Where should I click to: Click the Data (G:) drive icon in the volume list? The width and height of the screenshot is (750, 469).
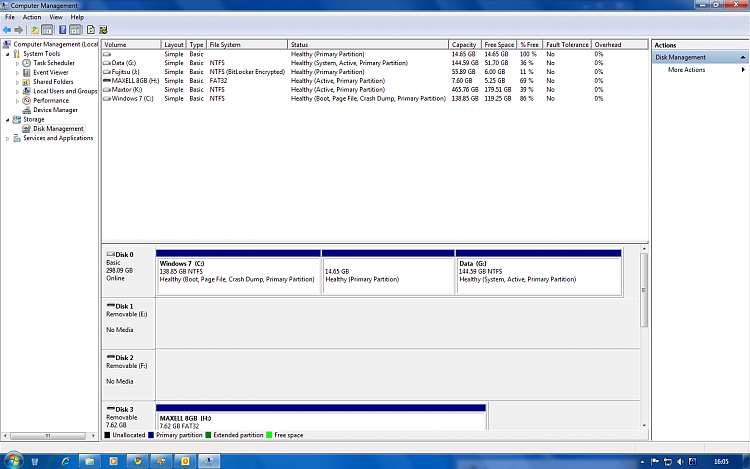point(107,63)
